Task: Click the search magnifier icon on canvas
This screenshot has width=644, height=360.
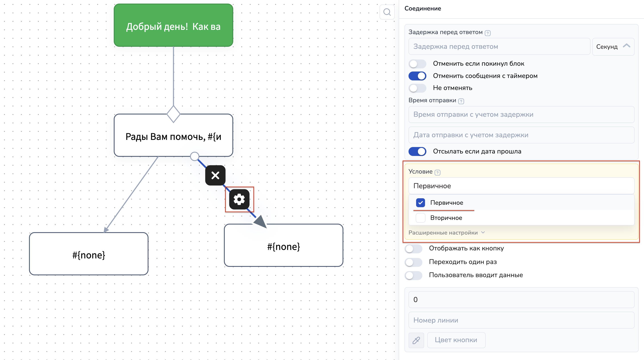Action: point(387,12)
